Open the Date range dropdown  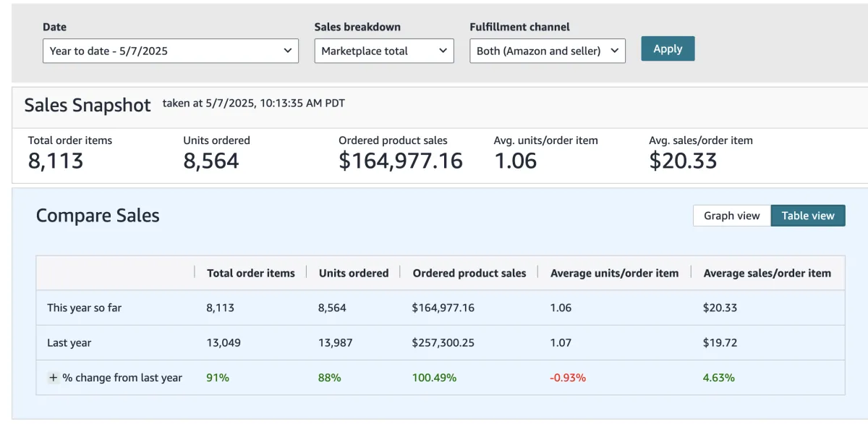[170, 51]
